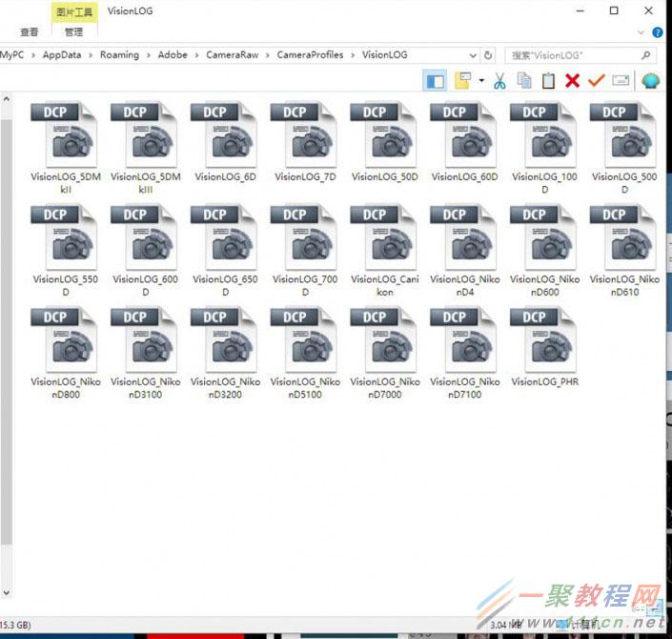Click the Cut scissors toolbar icon
The image size is (672, 639).
499,81
